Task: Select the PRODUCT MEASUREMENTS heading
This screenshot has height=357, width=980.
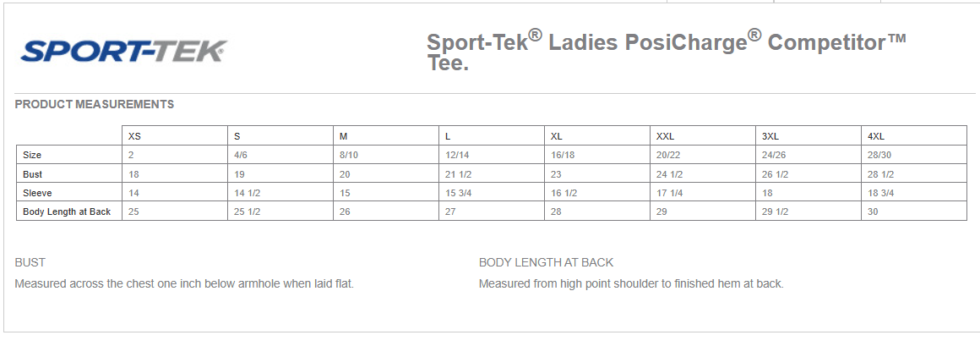Action: (95, 104)
